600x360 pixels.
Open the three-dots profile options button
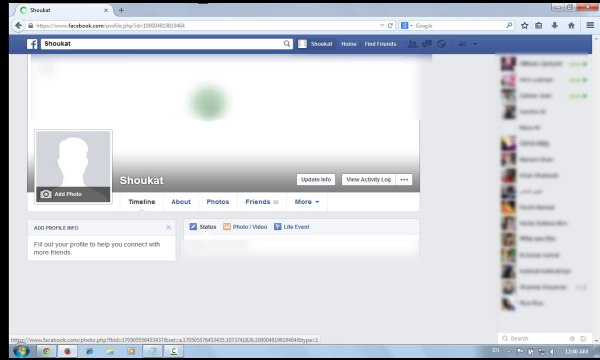tap(404, 179)
